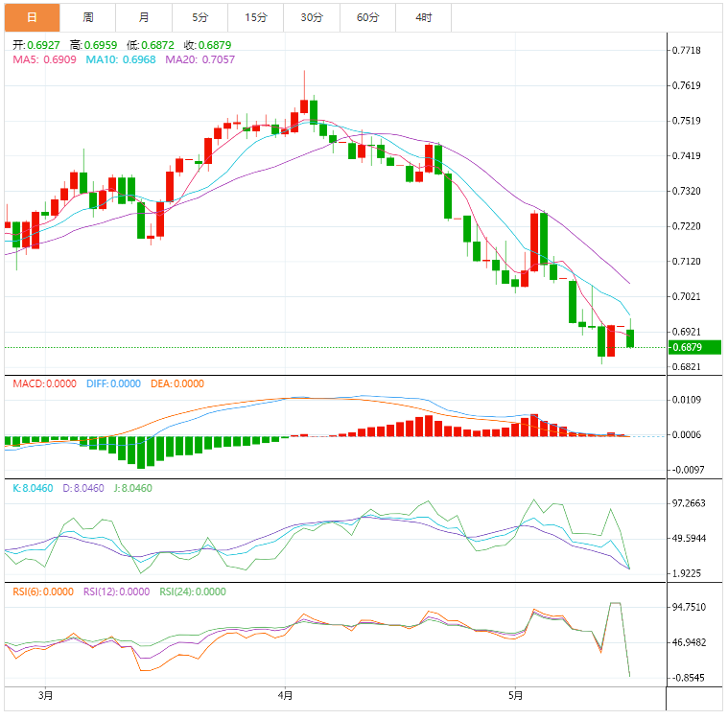This screenshot has height=719, width=728.
Task: Click the D: 8.0460 label
Action: (83, 488)
